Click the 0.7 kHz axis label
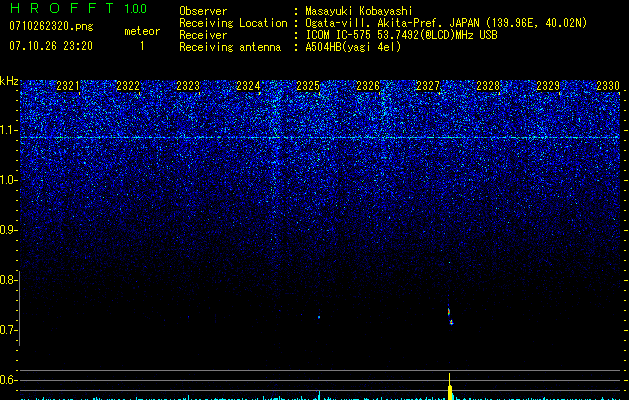This screenshot has width=629, height=400. [8, 330]
